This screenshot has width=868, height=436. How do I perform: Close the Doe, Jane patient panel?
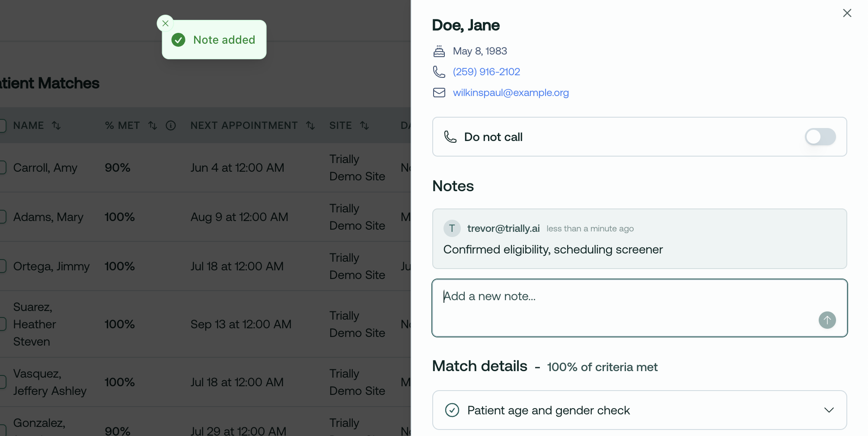point(847,13)
